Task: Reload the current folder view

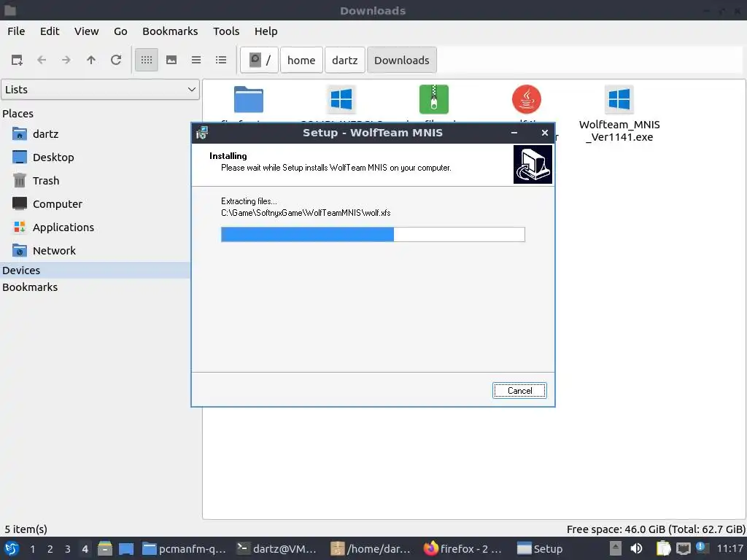Action: coord(116,60)
